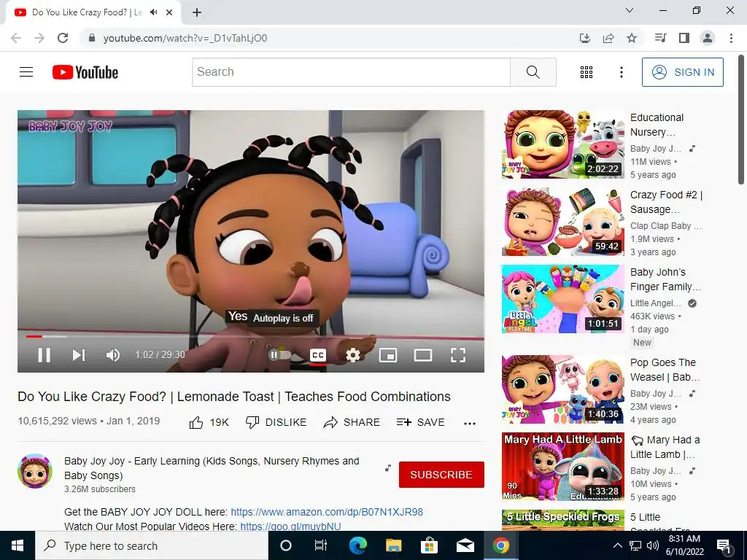Click the Clap Clap Baby channel name

(665, 226)
